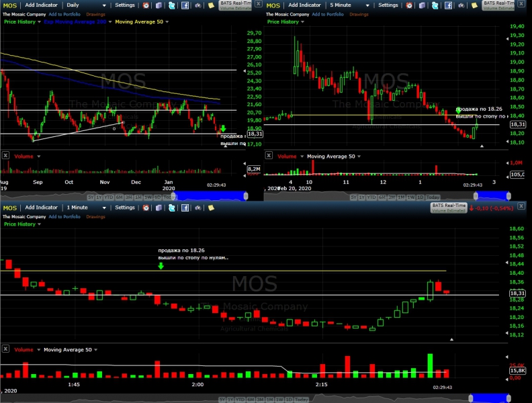
Task: Open Settings in the Daily chart toolbar
Action: point(124,5)
